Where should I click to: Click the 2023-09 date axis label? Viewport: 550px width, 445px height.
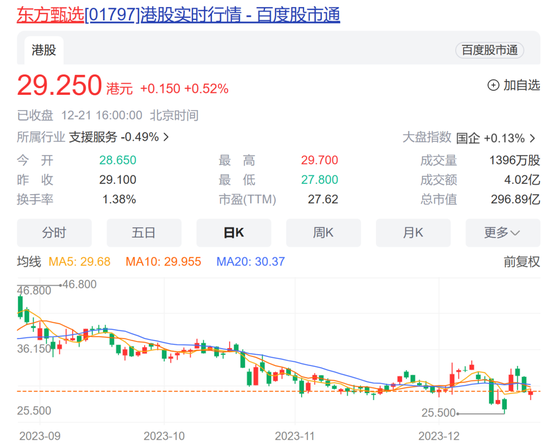40,436
